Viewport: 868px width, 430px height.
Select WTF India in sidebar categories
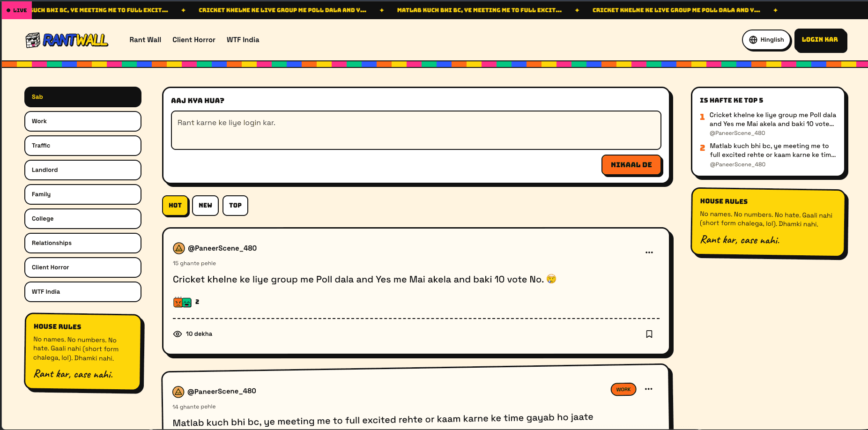tap(83, 292)
